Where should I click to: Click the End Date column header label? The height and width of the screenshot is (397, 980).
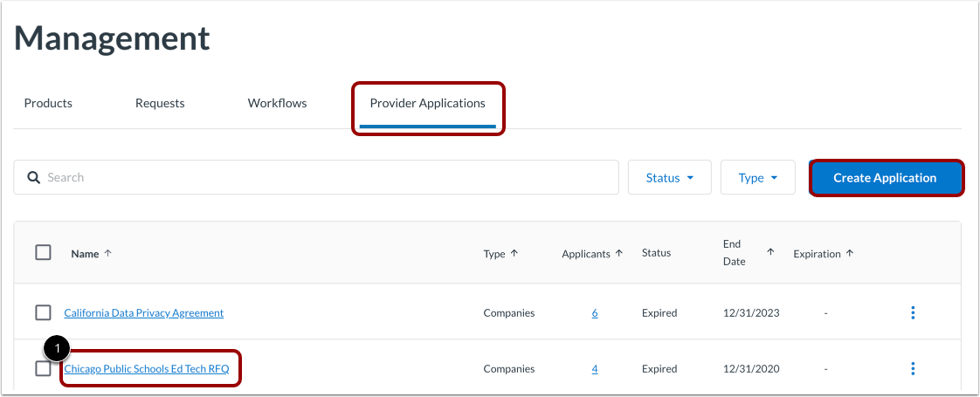pos(735,253)
